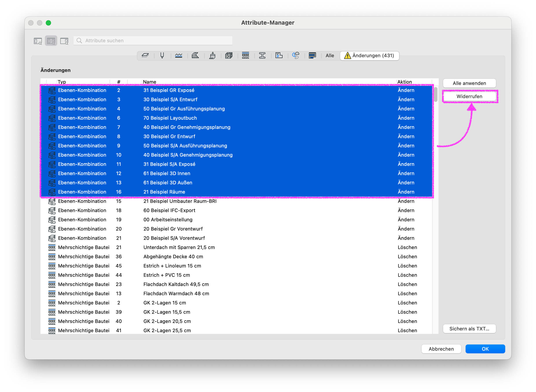Click the changes list vertical scrollbar thumb
This screenshot has width=536, height=392.
[x=436, y=94]
